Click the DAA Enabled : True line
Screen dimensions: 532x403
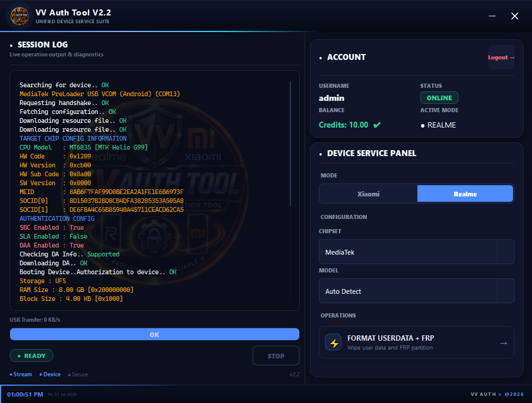pyautogui.click(x=52, y=245)
